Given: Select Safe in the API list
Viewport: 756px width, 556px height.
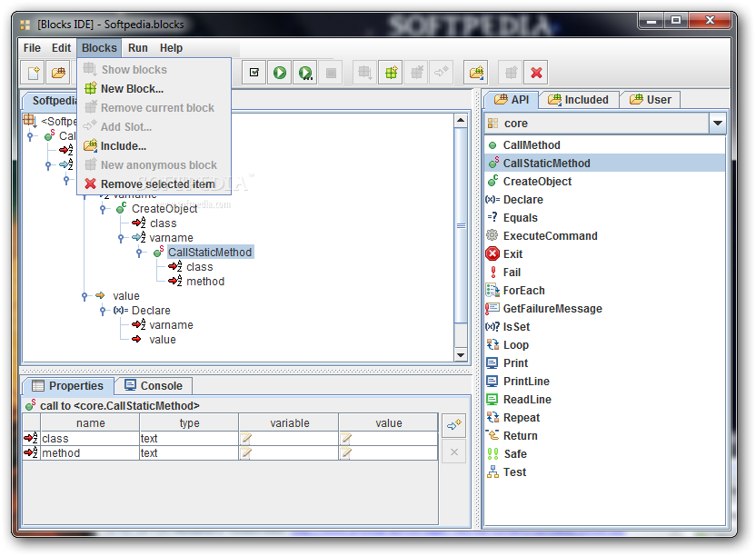Looking at the screenshot, I should click(604, 453).
